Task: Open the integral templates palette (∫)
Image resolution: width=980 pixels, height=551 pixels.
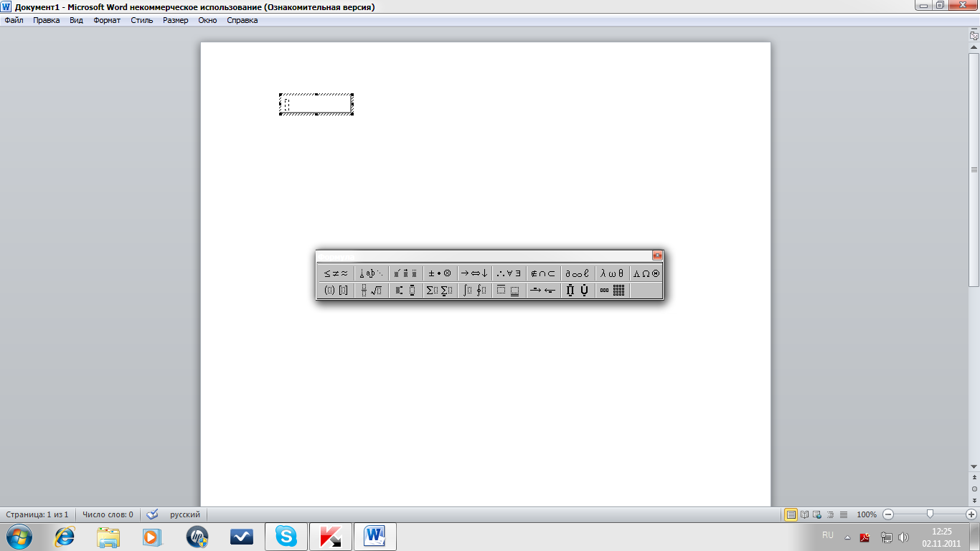Action: point(474,291)
